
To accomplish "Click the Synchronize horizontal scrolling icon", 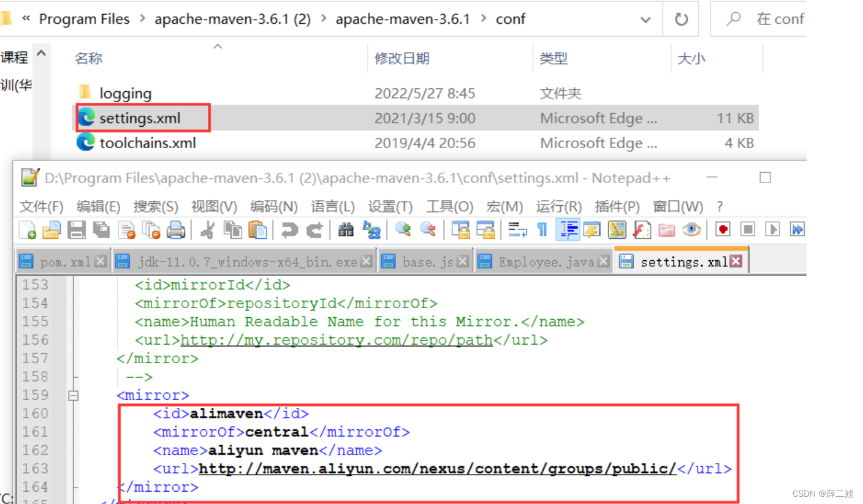I will 485,230.
